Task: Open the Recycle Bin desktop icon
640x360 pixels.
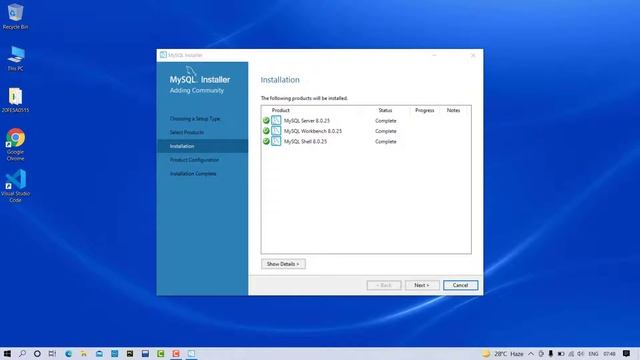Action: click(x=16, y=16)
